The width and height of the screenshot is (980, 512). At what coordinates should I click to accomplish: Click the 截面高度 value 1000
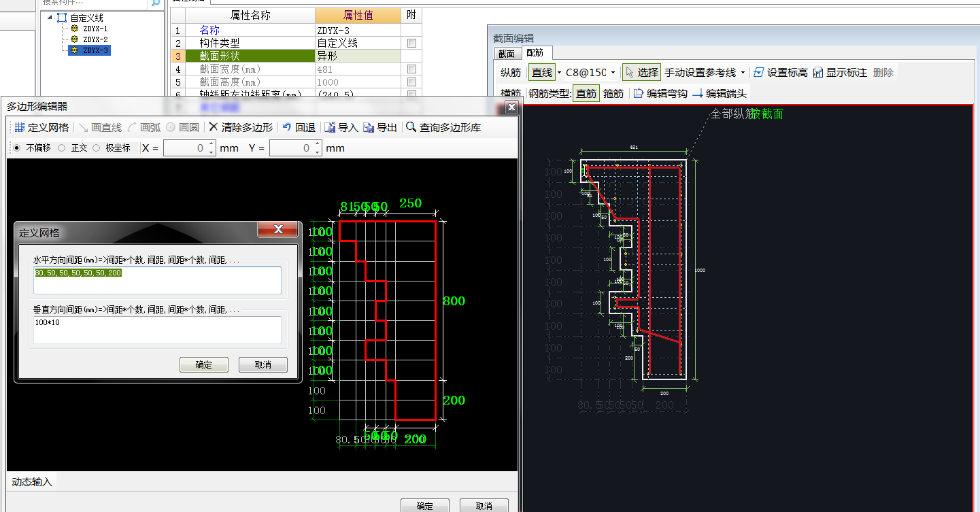(x=358, y=82)
